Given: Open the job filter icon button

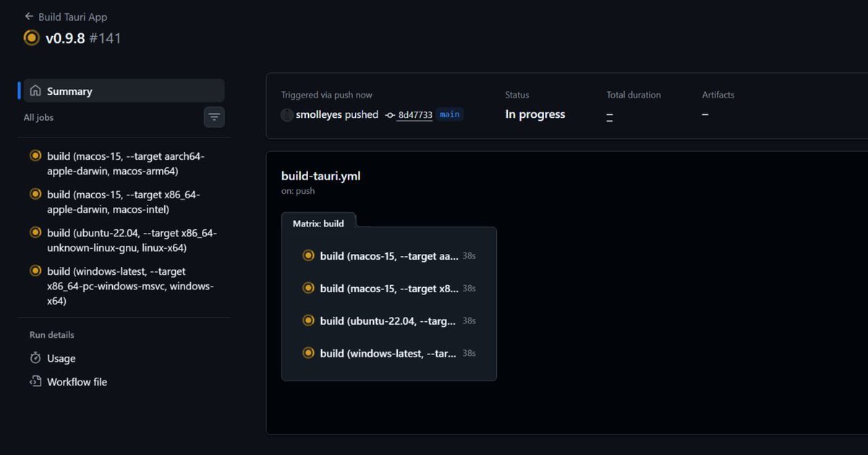Looking at the screenshot, I should coord(214,116).
